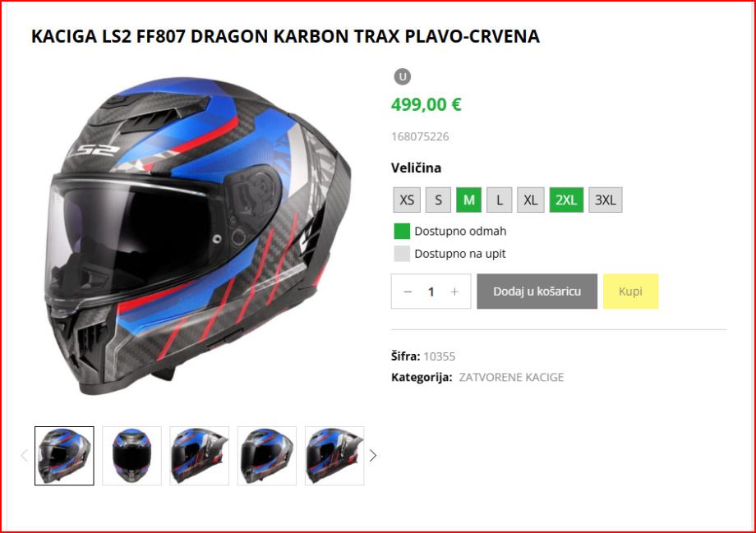
Task: Select size XS
Action: point(407,200)
